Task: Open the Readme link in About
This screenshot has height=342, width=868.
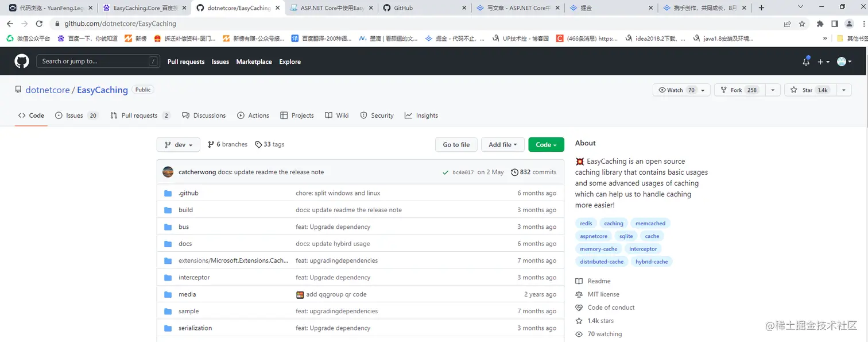Action: pos(593,281)
